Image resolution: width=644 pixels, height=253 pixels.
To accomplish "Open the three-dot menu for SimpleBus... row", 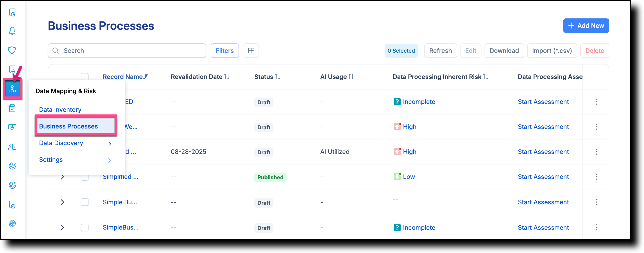I will [x=597, y=227].
